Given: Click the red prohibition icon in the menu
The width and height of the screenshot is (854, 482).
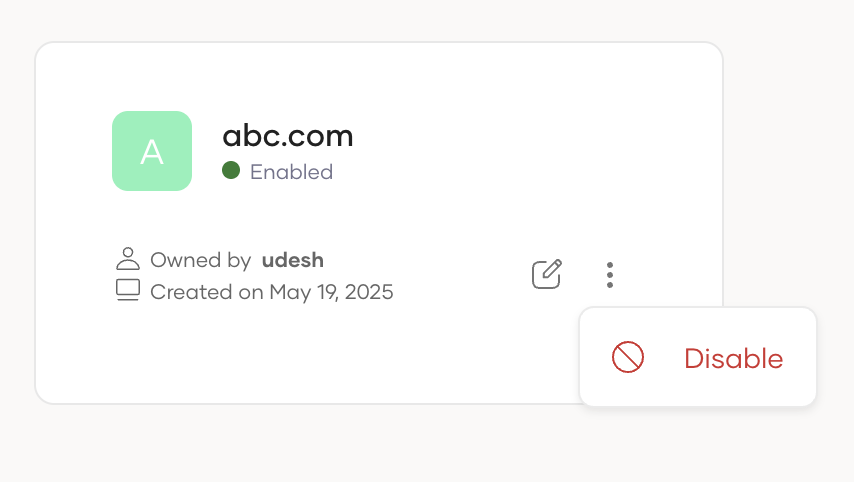Looking at the screenshot, I should 628,357.
